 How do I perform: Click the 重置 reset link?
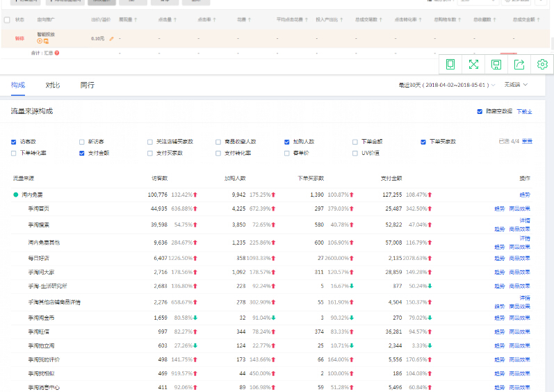pos(528,142)
